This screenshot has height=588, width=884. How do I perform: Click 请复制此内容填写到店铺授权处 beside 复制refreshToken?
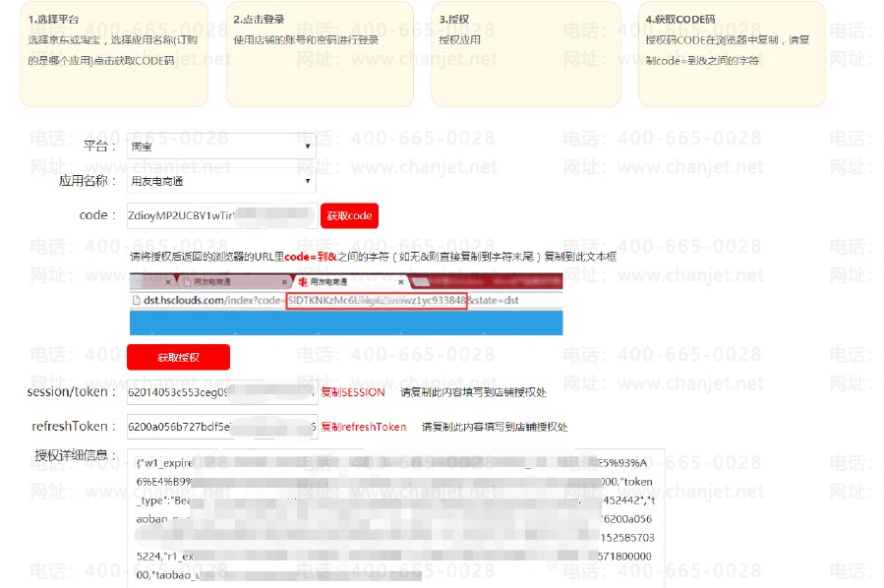[x=495, y=427]
